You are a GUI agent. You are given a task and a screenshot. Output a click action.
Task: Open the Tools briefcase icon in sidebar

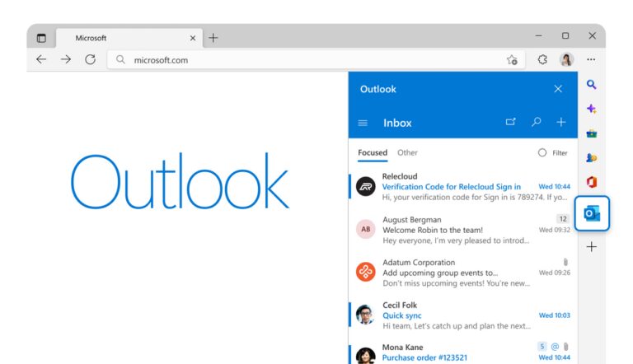point(591,133)
